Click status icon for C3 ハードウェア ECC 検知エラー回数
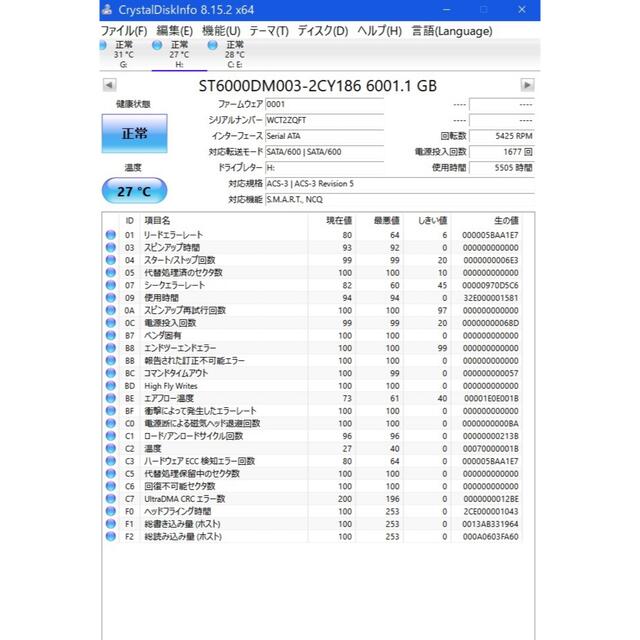 click(111, 461)
